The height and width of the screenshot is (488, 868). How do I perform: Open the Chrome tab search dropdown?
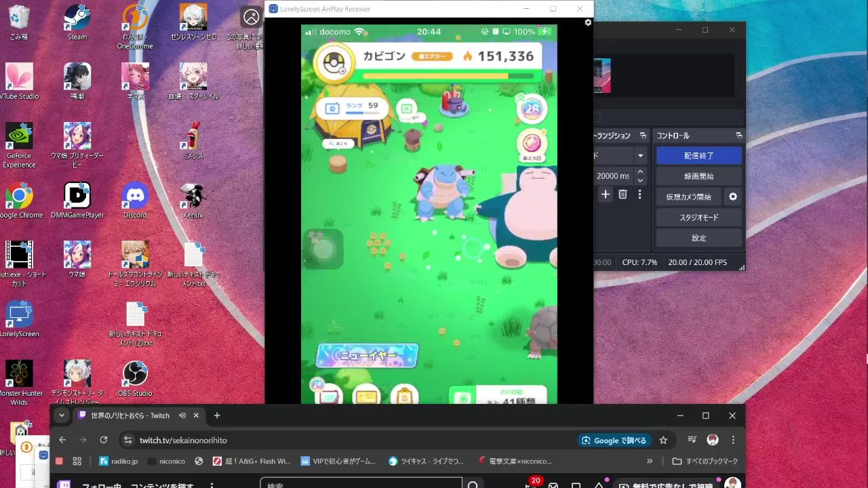62,415
